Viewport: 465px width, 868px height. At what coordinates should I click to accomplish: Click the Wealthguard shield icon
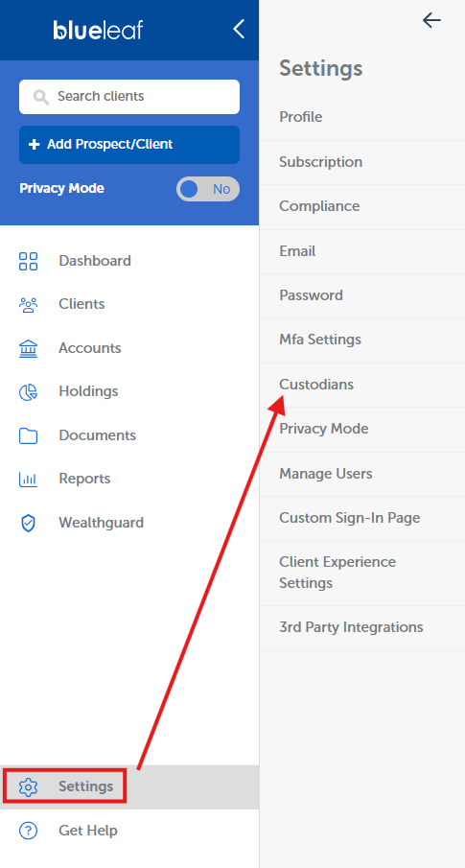28,523
